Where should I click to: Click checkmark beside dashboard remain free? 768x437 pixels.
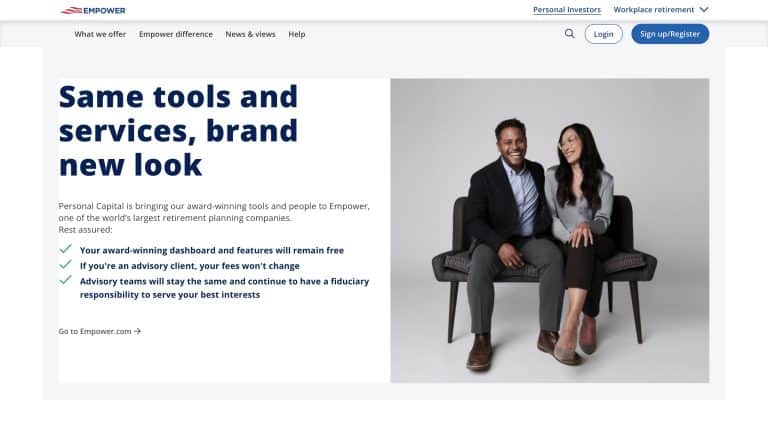[x=66, y=249]
